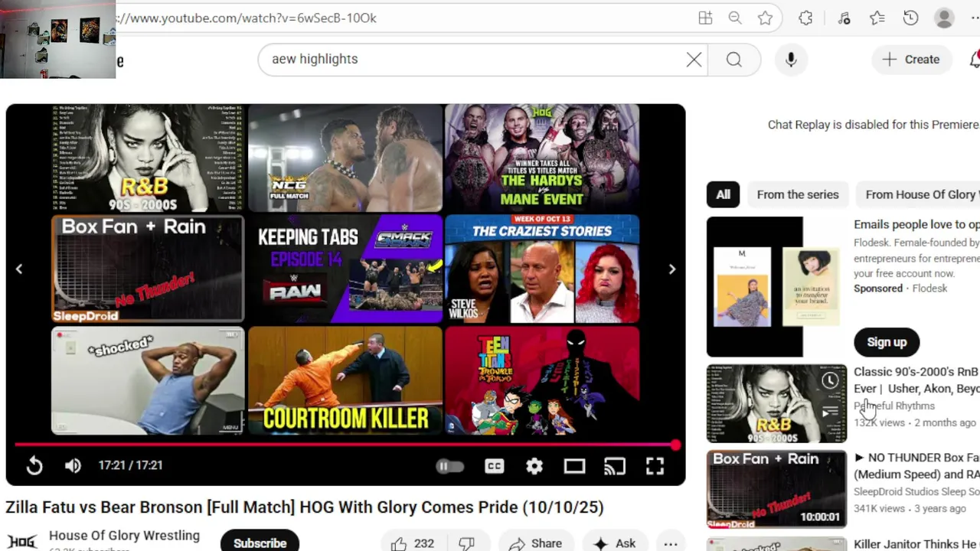Viewport: 980px width, 551px height.
Task: Select the 'All' filter chip
Action: point(723,194)
